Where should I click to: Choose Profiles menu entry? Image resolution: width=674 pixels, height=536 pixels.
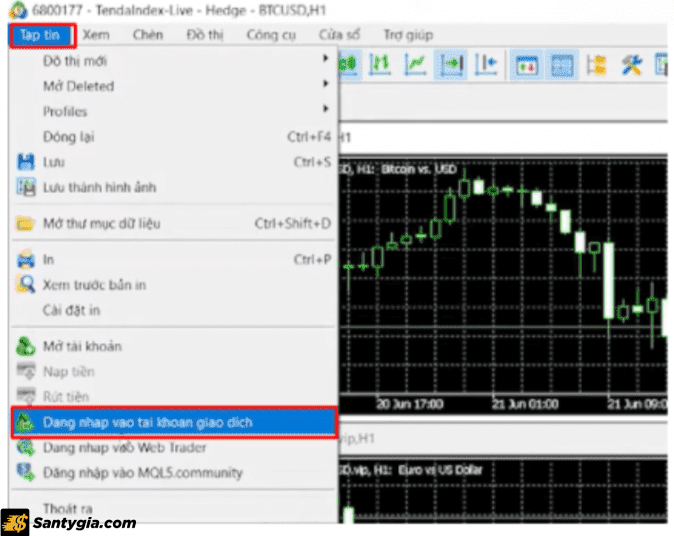click(x=172, y=111)
